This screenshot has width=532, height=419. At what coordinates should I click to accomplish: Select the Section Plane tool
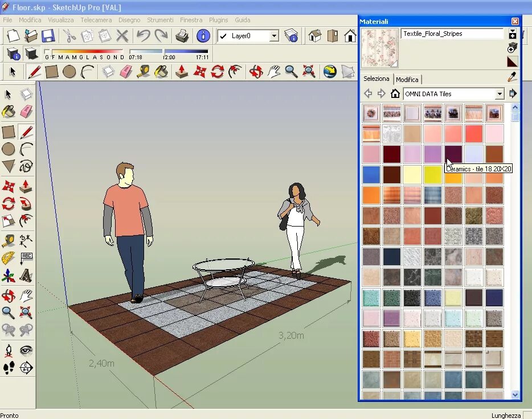26,367
